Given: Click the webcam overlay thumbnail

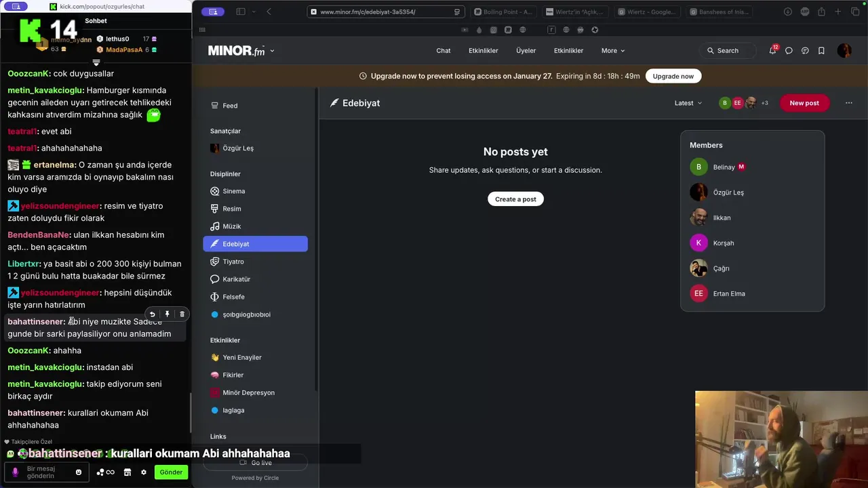Looking at the screenshot, I should point(781,439).
